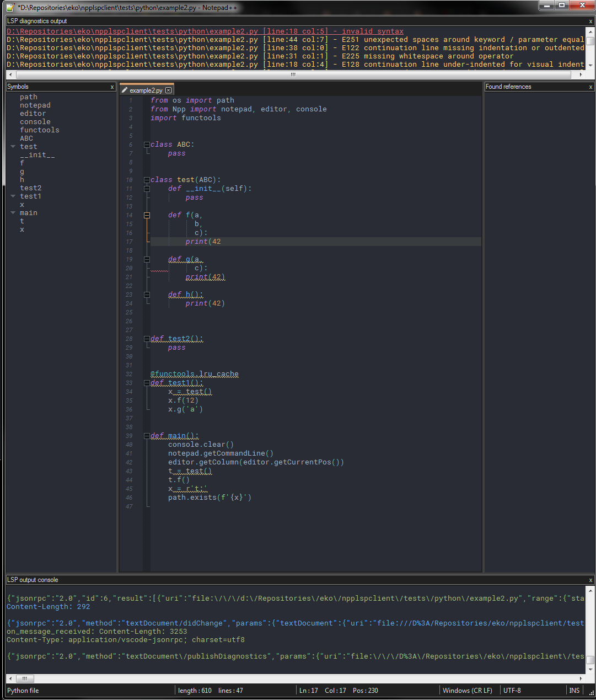
Task: Click 'Python file' in the status bar
Action: 23,691
